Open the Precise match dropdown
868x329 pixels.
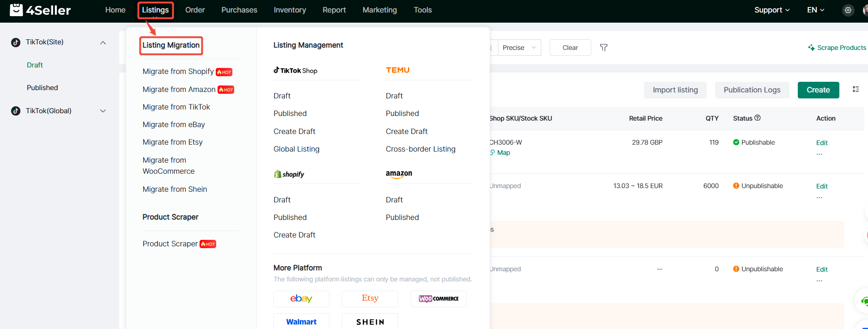[x=520, y=48]
